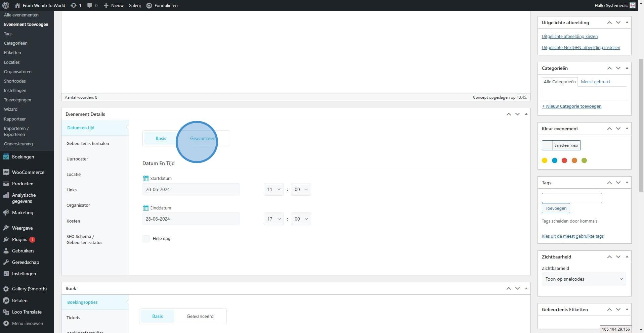Open WooCommerce in the sidebar
The width and height of the screenshot is (644, 333).
28,172
